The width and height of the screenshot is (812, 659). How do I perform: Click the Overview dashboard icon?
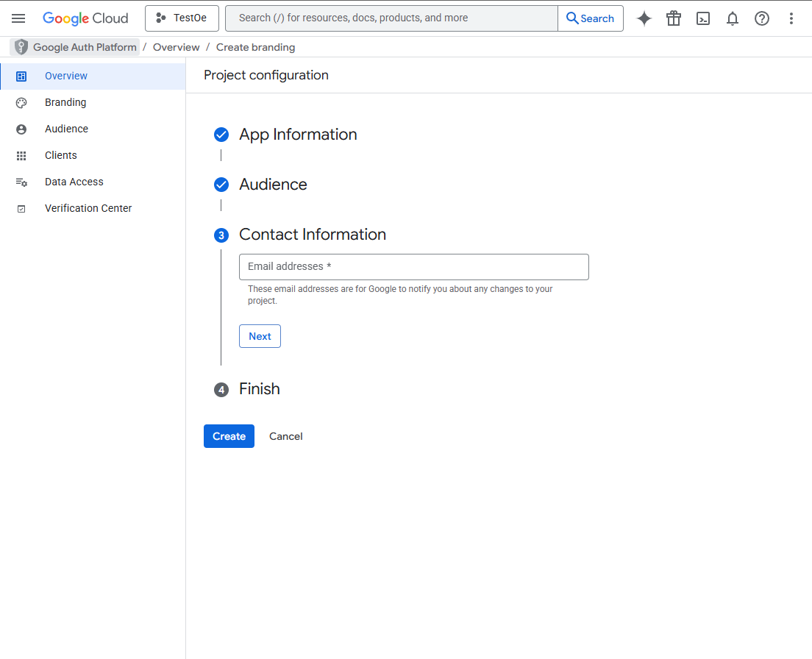coord(21,76)
